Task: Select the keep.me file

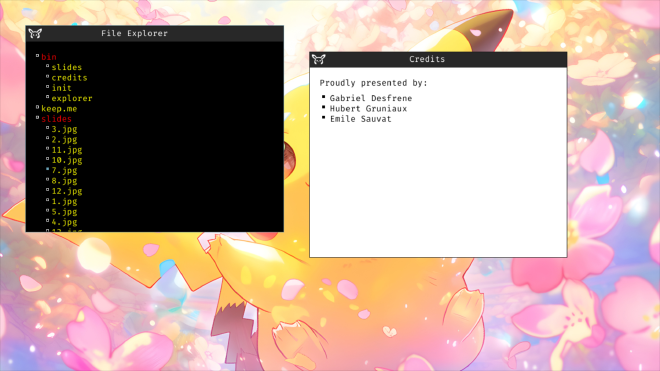Action: (x=59, y=109)
